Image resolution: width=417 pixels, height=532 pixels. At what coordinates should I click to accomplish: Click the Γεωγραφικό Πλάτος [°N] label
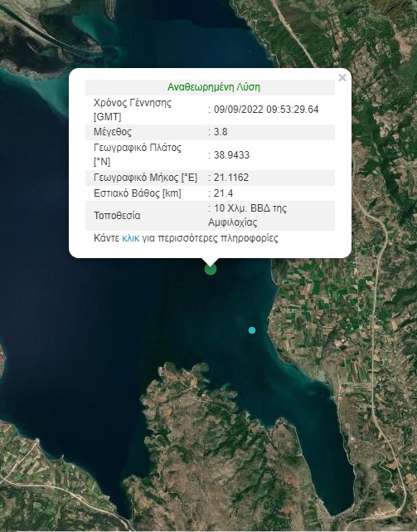[138, 154]
